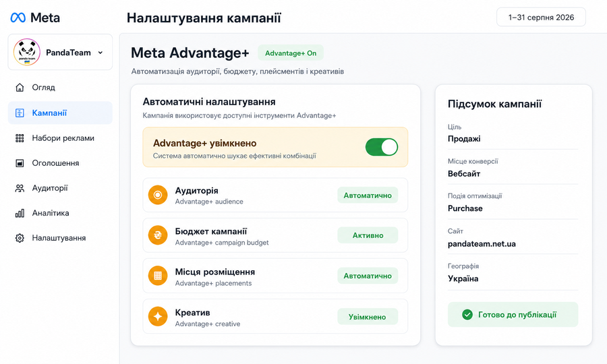Click the Кампанії list icon
This screenshot has width=607, height=364.
pyautogui.click(x=20, y=113)
